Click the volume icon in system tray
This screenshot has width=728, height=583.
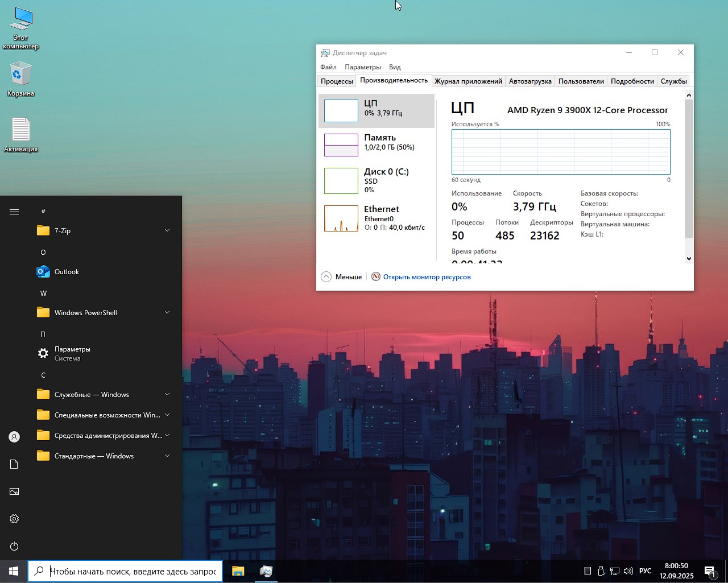[628, 571]
